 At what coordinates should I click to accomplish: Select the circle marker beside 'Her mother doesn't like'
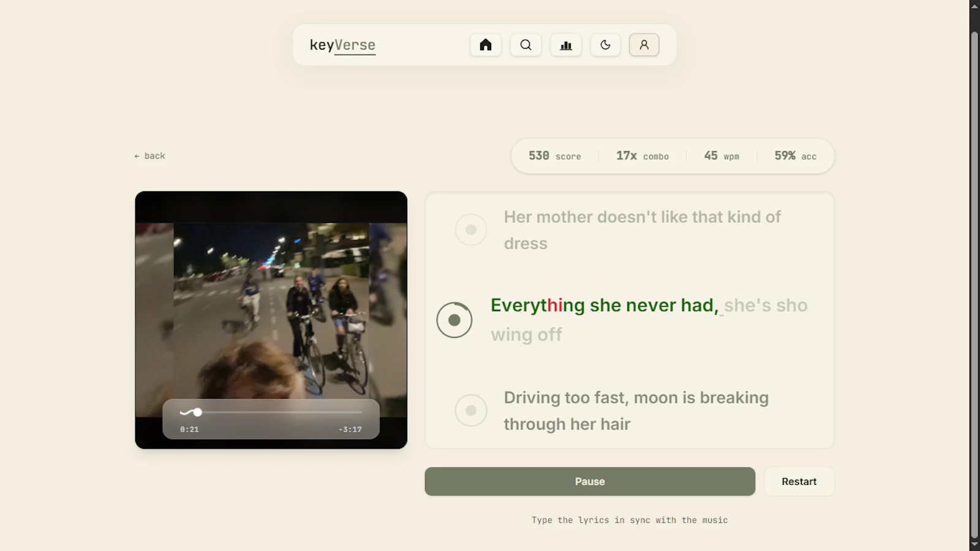click(x=471, y=230)
